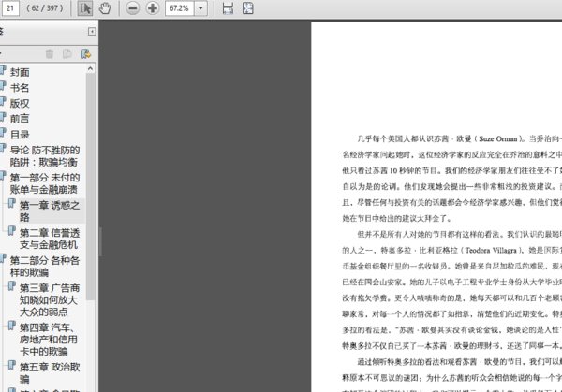Select bookmark 第一章 诱惑之路
Viewport: 562px width, 392px height.
pos(50,211)
